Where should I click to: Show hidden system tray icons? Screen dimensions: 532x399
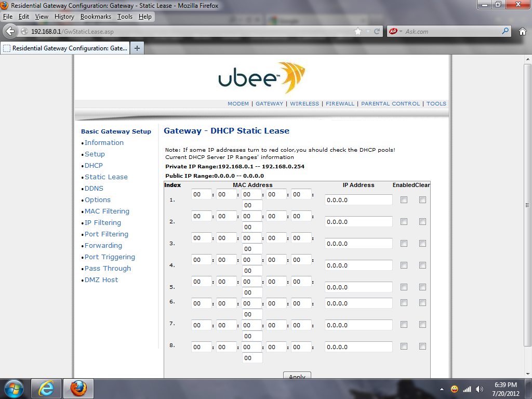441,389
